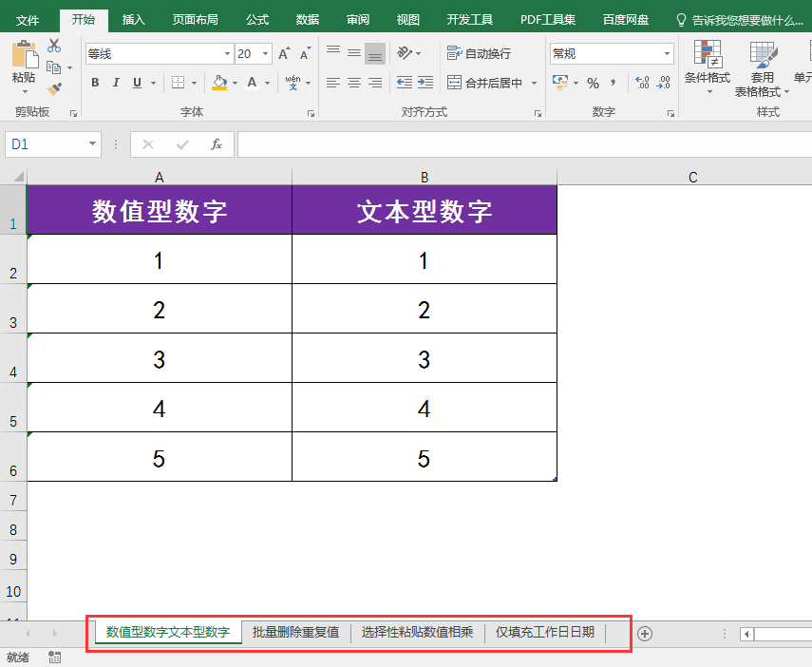Expand the merge and center dropdown arrow
Viewport: 812px width, 667px height.
click(534, 83)
